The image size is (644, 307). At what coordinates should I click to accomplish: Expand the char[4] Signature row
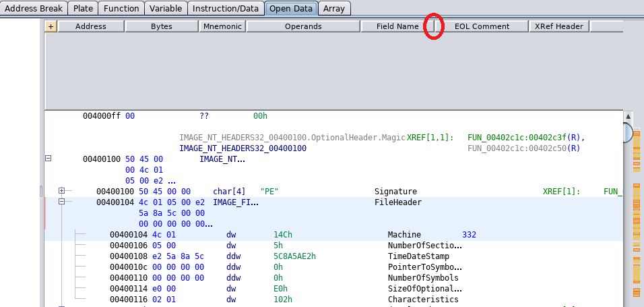[61, 190]
